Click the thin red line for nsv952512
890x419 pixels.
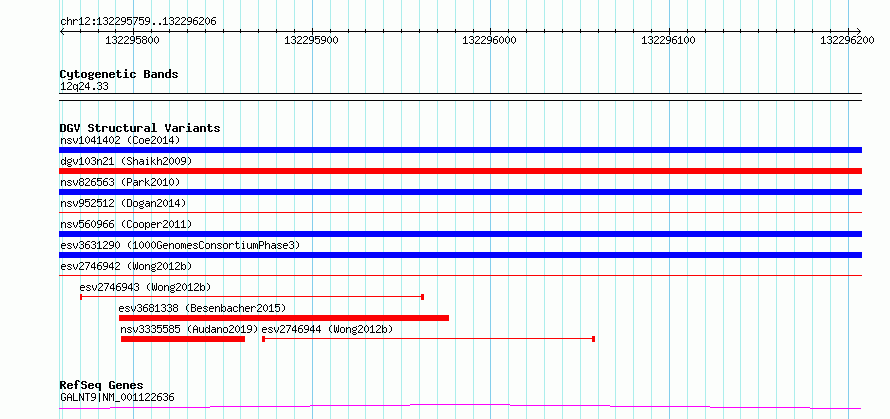(460, 213)
